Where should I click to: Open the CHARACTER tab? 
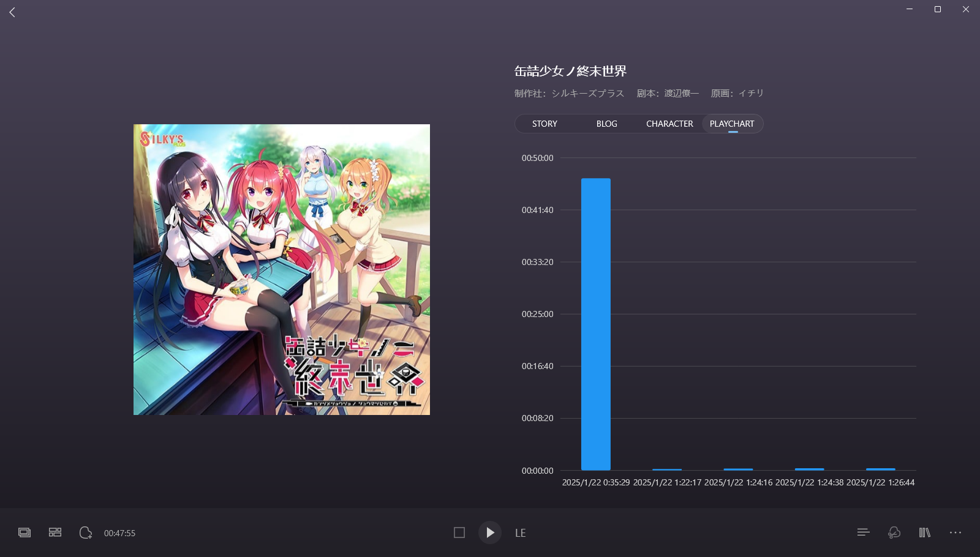(x=669, y=124)
